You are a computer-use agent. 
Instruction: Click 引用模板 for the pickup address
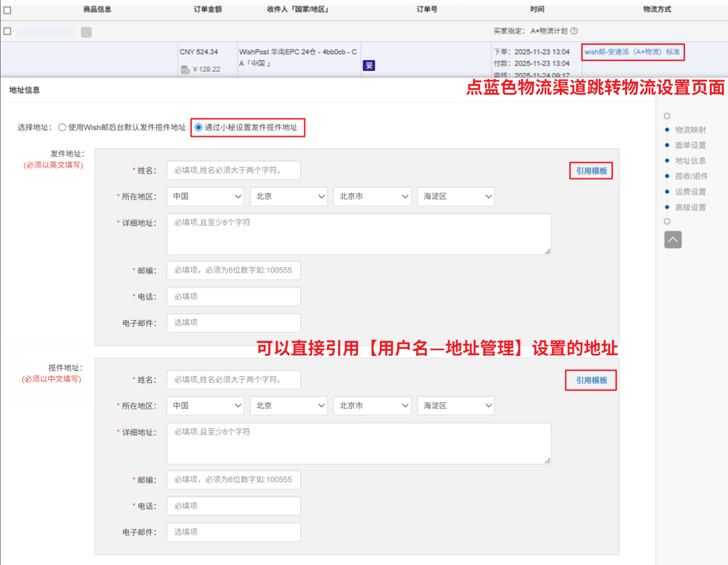(x=591, y=380)
